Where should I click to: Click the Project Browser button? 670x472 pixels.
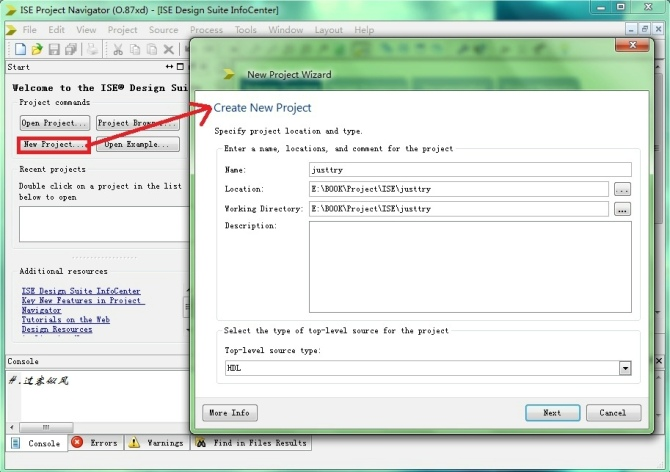138,123
